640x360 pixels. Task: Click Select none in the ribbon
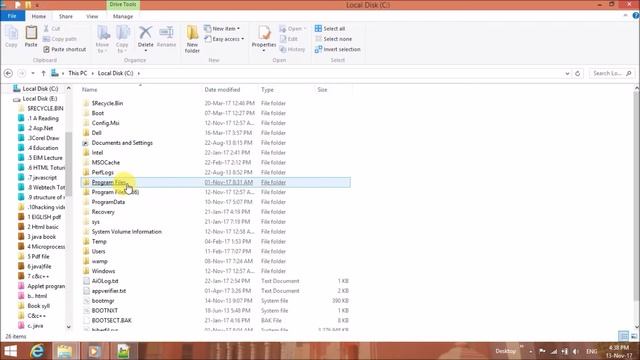click(x=333, y=39)
